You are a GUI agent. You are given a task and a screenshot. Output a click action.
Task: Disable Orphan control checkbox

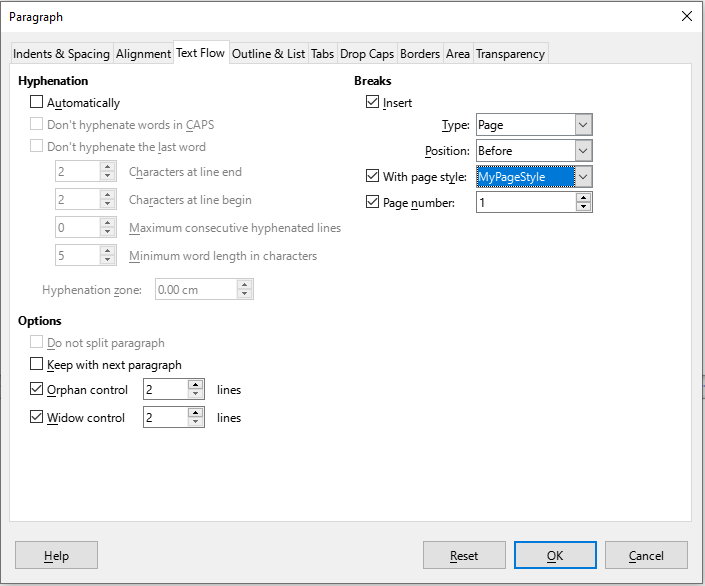click(x=37, y=390)
